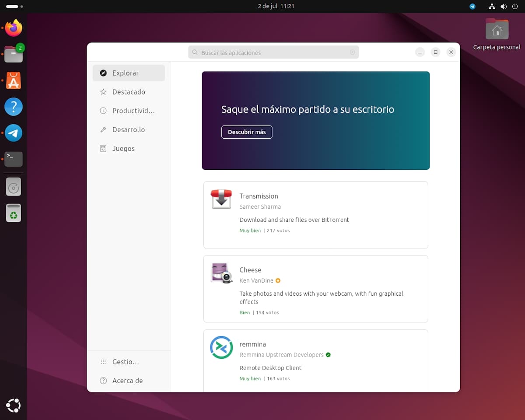Click the disc drive dock icon
Image resolution: width=525 pixels, height=420 pixels.
14,187
